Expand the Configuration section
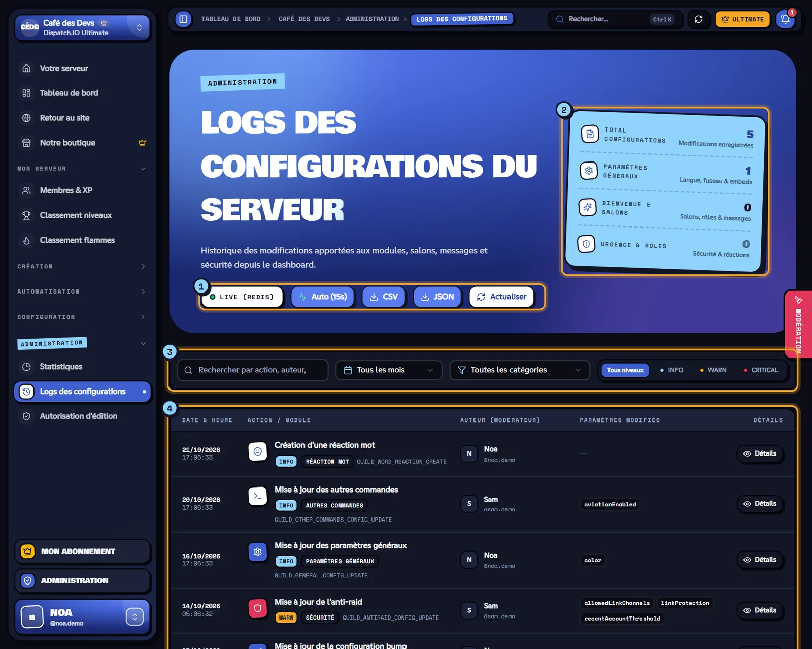The height and width of the screenshot is (649, 812). click(82, 317)
